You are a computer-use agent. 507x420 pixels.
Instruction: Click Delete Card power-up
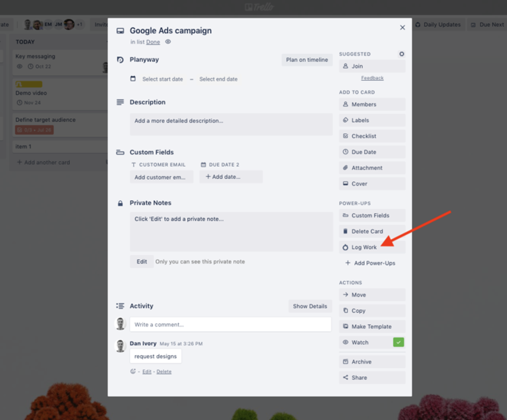point(372,231)
